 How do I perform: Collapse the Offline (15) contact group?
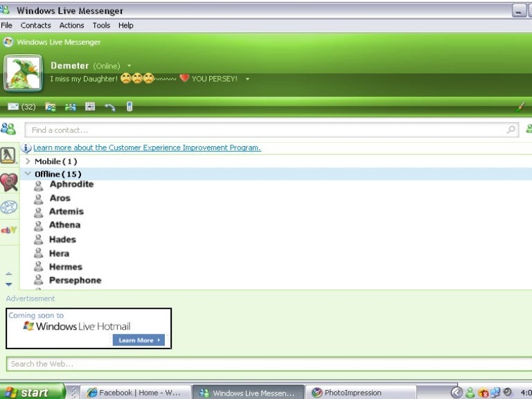pyautogui.click(x=28, y=174)
